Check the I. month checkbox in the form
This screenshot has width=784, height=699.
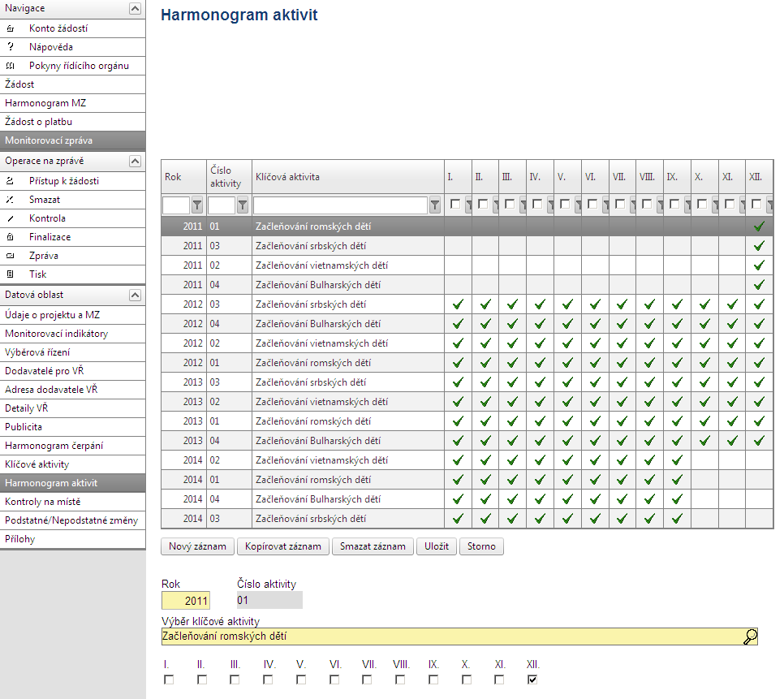pyautogui.click(x=169, y=680)
